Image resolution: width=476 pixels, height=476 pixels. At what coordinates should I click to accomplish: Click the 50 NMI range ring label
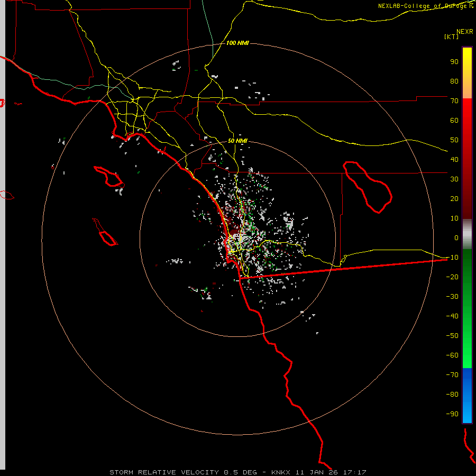click(237, 141)
